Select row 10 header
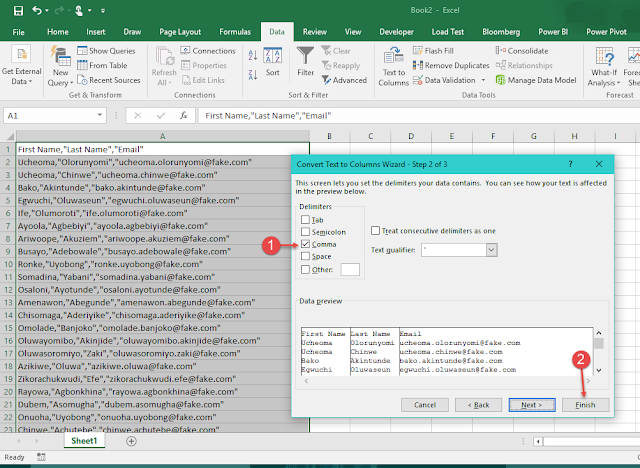This screenshot has width=640, height=468. pos(8,264)
